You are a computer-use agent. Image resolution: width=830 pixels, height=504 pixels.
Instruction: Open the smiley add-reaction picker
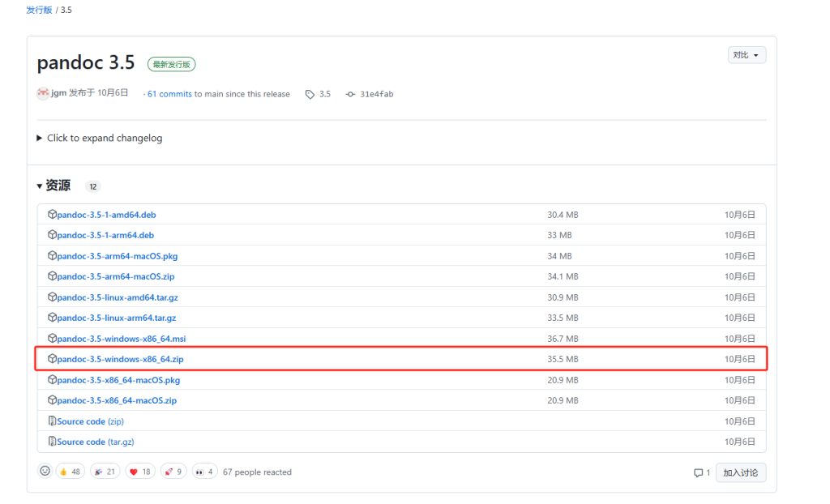tap(45, 472)
